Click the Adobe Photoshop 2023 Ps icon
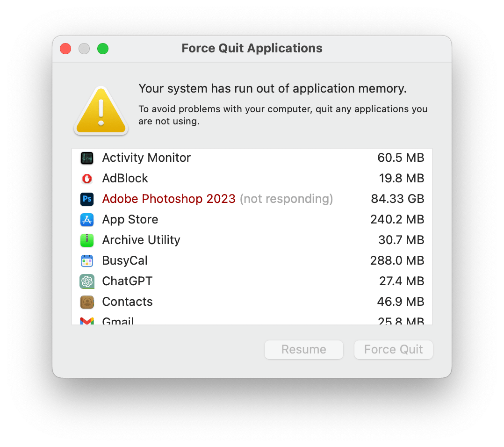Viewport: 504px width, 447px height. coord(87,199)
